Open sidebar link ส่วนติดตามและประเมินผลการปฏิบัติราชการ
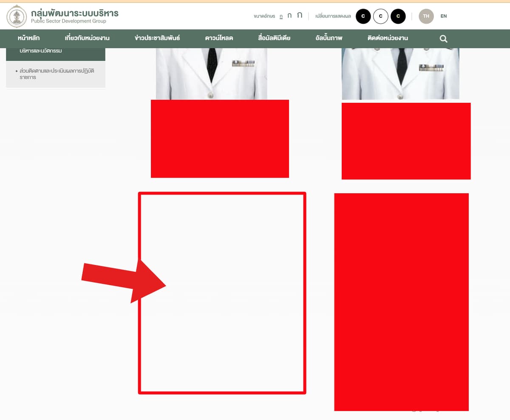The width and height of the screenshot is (510, 420). 56,74
